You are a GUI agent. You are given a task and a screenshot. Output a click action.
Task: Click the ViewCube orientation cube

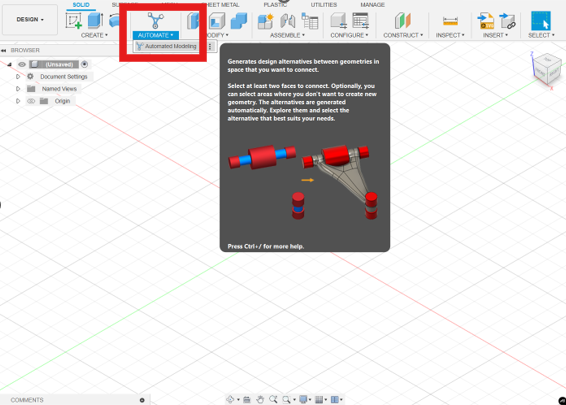click(x=547, y=69)
